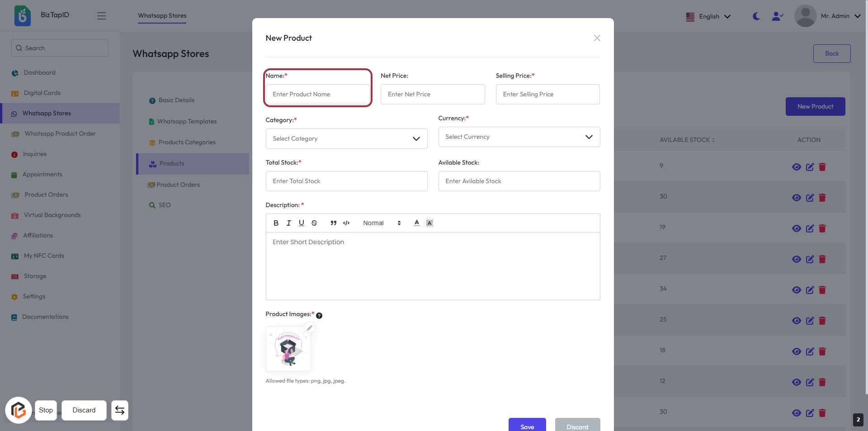Image resolution: width=868 pixels, height=431 pixels.
Task: Click the product image edit pencil icon
Action: 310,328
